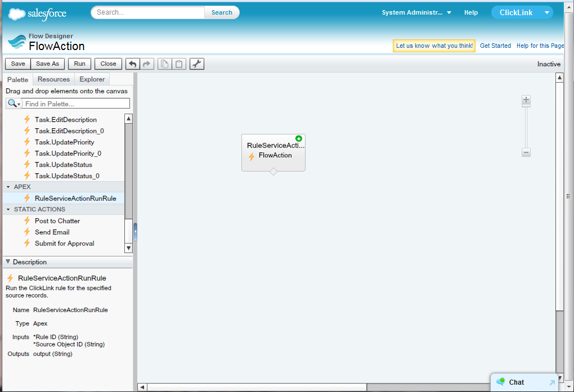Click the zoom-out minus icon on canvas
The image size is (574, 392).
tap(526, 152)
